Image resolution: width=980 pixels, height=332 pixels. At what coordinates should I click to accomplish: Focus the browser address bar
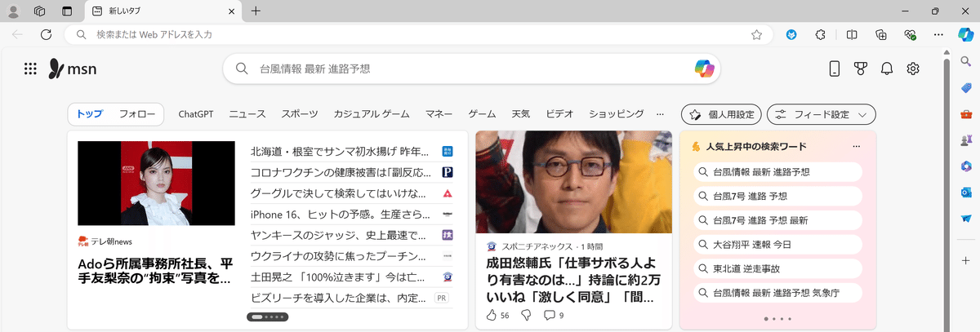(x=418, y=34)
